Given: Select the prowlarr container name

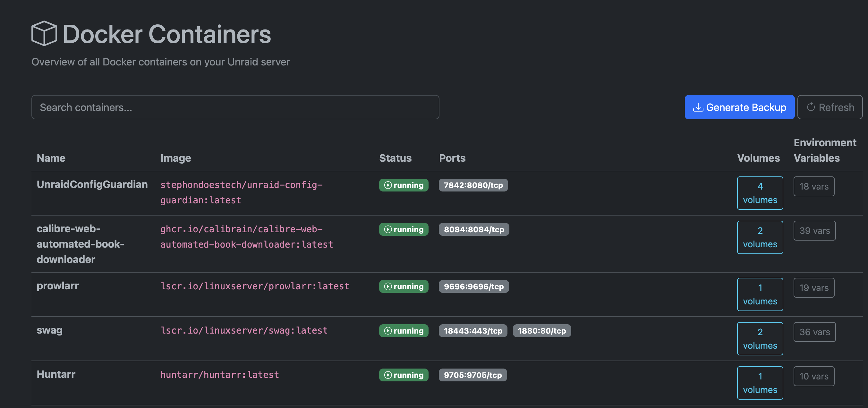Looking at the screenshot, I should (x=58, y=286).
